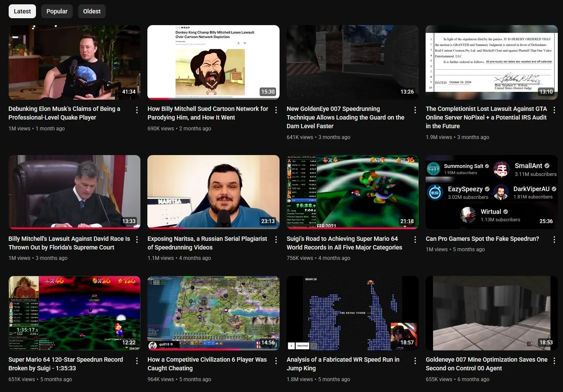Play the Jump King Retro Tower thumbnail, 18:57
Viewport: 563px width, 392px height.
352,313
